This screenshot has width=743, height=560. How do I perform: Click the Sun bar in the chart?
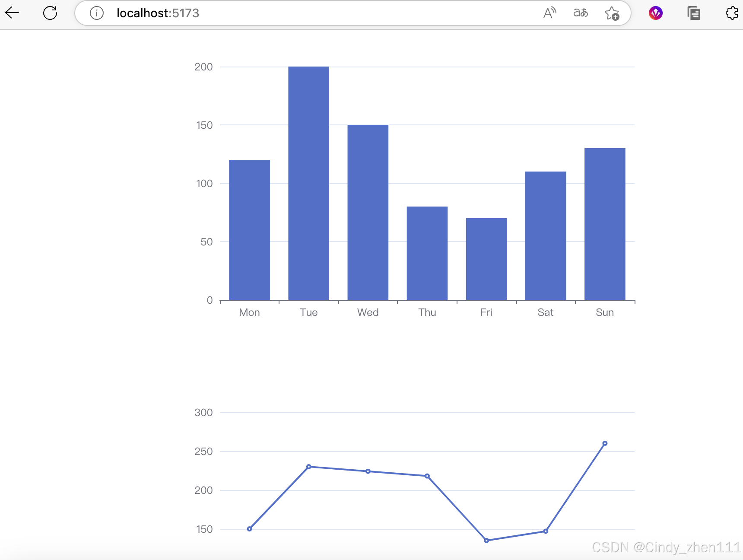pos(604,225)
